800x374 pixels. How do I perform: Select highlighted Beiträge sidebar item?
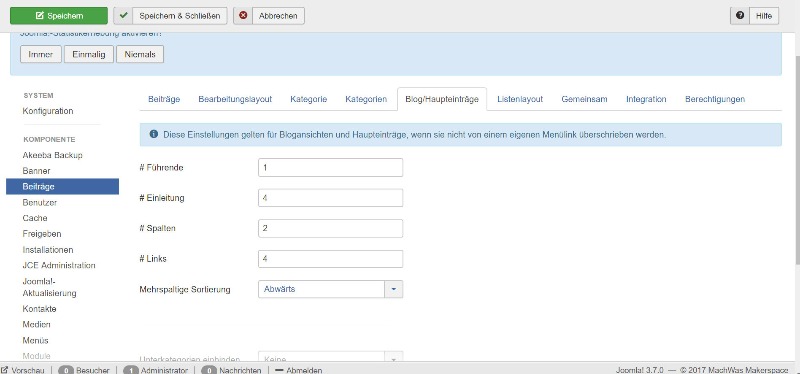pyautogui.click(x=62, y=187)
